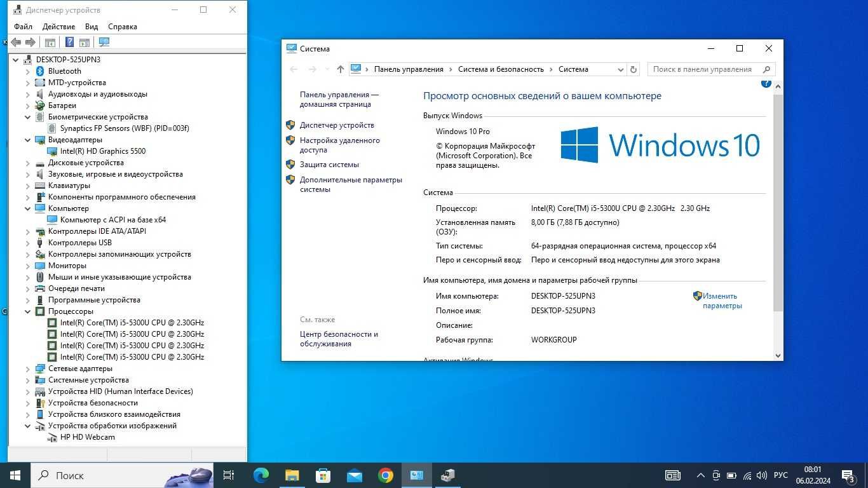
Task: Go up one level in System window
Action: click(x=340, y=69)
